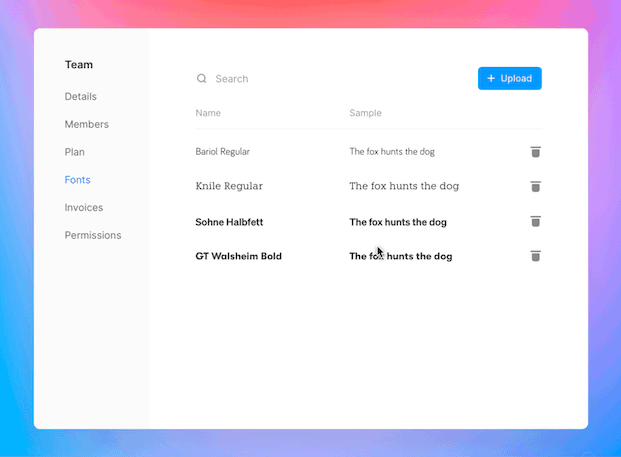Select the Sohne Halbfett font name
621x457 pixels.
pos(229,222)
